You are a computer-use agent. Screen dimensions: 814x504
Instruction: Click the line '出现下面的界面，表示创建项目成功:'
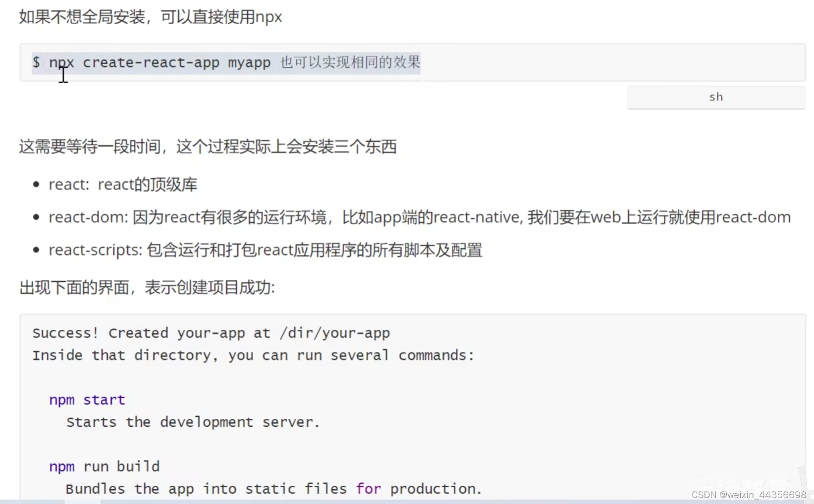147,287
